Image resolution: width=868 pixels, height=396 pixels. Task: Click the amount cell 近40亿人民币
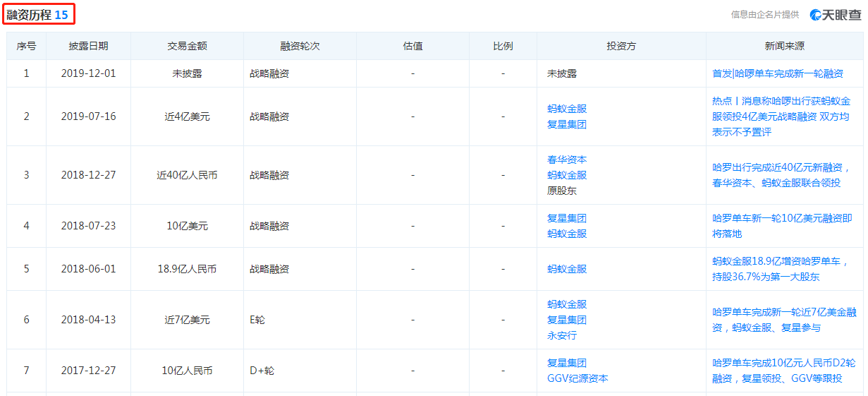187,175
